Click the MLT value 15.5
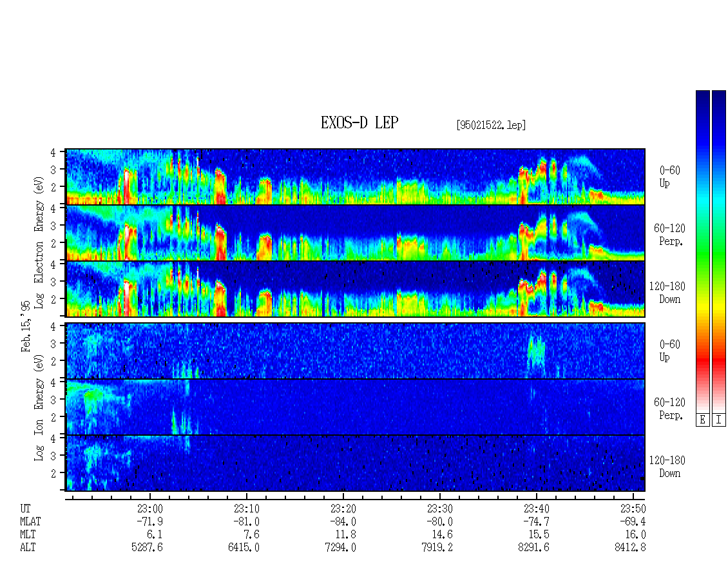The image size is (728, 564). [539, 535]
